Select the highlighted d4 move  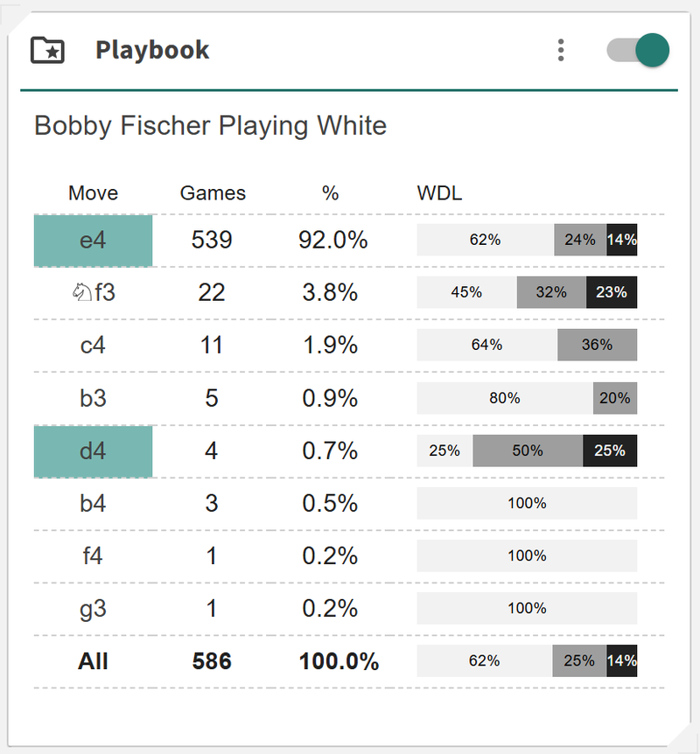pos(93,451)
